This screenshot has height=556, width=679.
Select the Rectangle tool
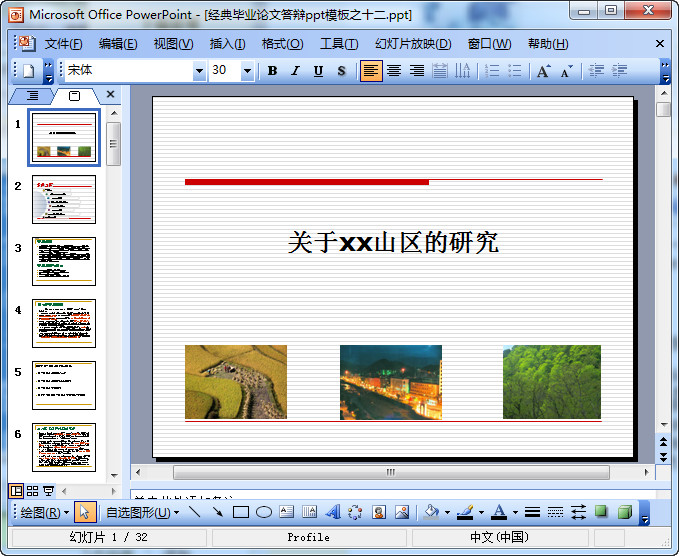(241, 512)
